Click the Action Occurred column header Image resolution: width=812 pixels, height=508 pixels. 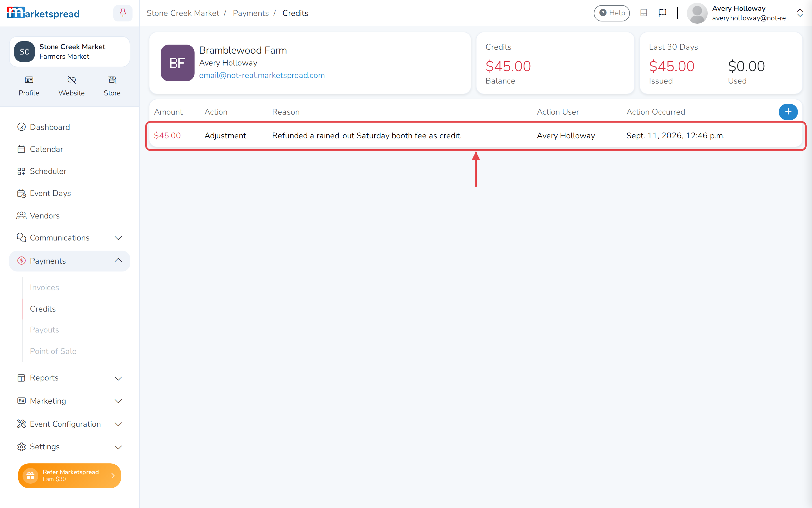click(656, 112)
